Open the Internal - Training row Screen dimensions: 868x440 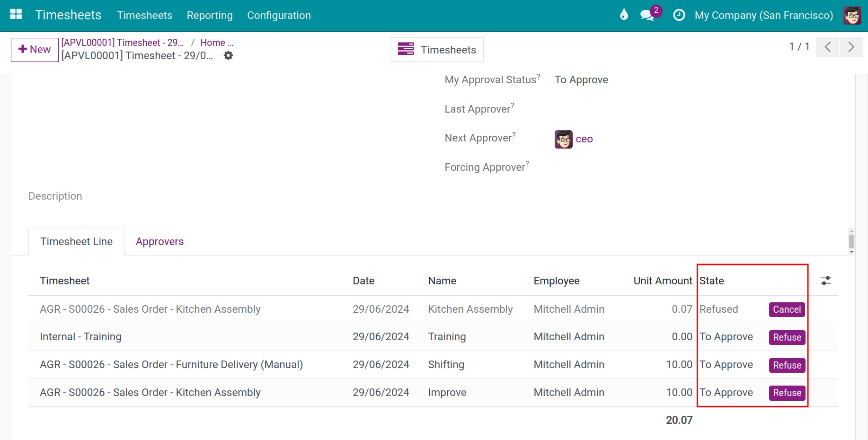coord(433,337)
